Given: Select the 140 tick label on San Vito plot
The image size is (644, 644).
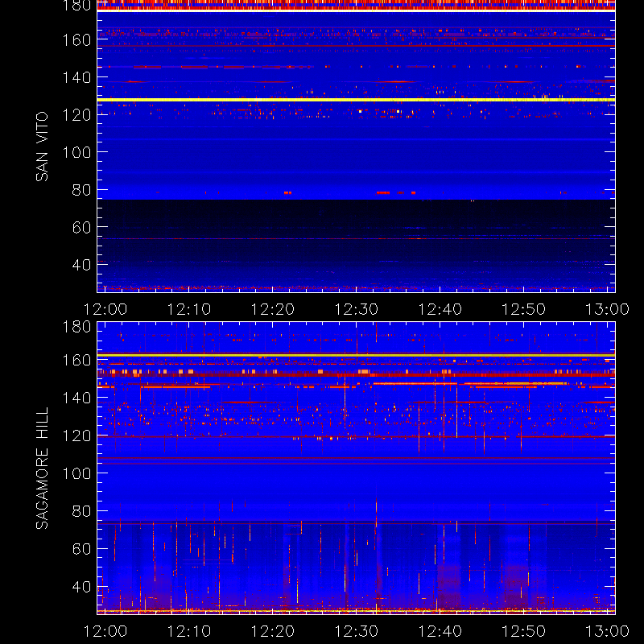Looking at the screenshot, I should point(76,77).
